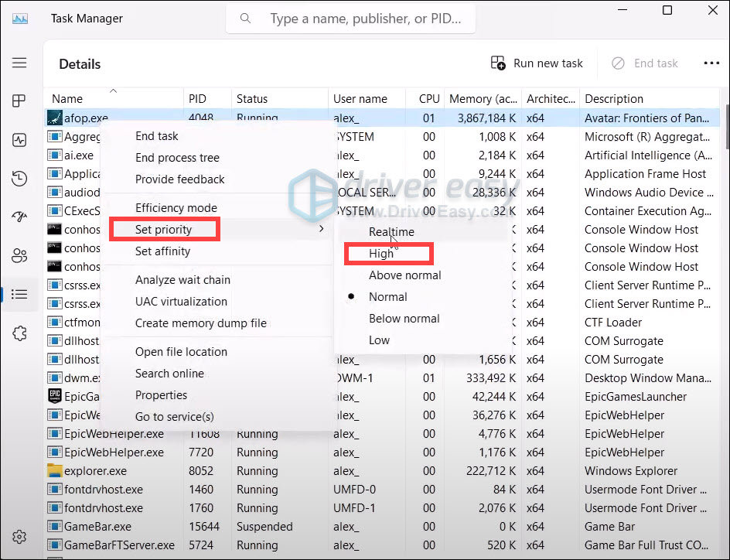Open the Users page icon
730x560 pixels.
click(19, 256)
